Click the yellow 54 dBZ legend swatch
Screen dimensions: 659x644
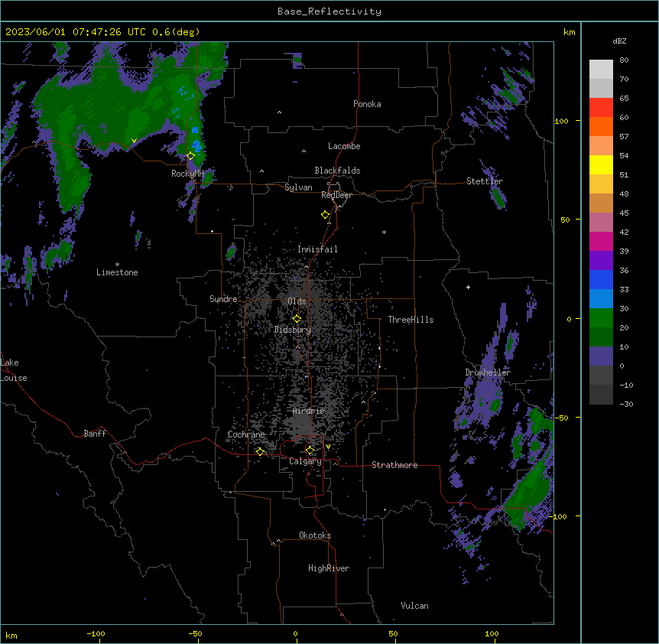pyautogui.click(x=601, y=164)
